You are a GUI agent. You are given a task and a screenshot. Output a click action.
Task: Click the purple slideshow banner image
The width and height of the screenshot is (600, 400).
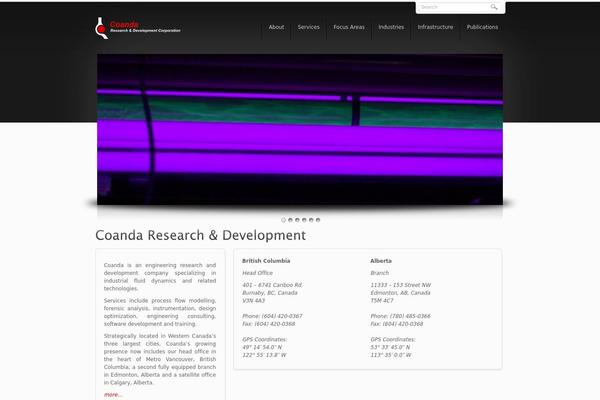pos(300,129)
